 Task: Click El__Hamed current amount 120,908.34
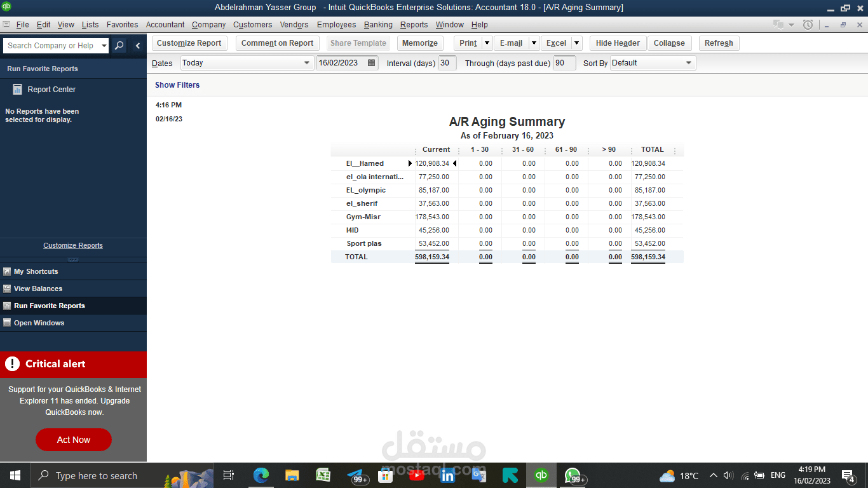click(432, 164)
